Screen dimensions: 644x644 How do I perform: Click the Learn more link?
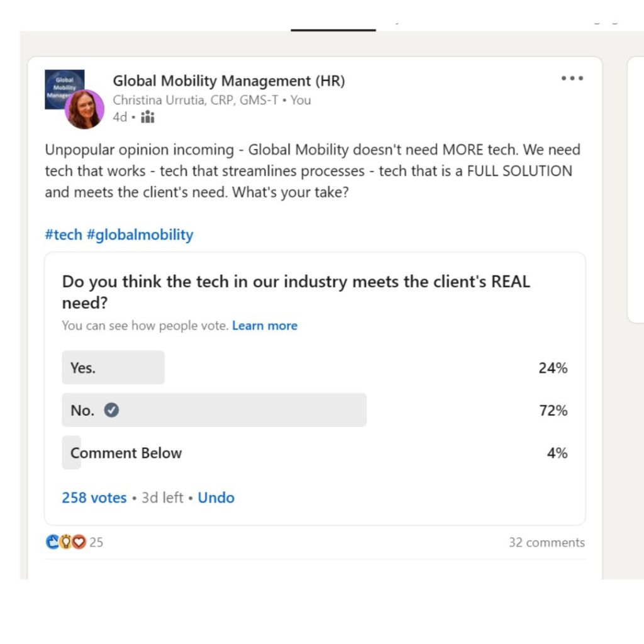(x=265, y=326)
